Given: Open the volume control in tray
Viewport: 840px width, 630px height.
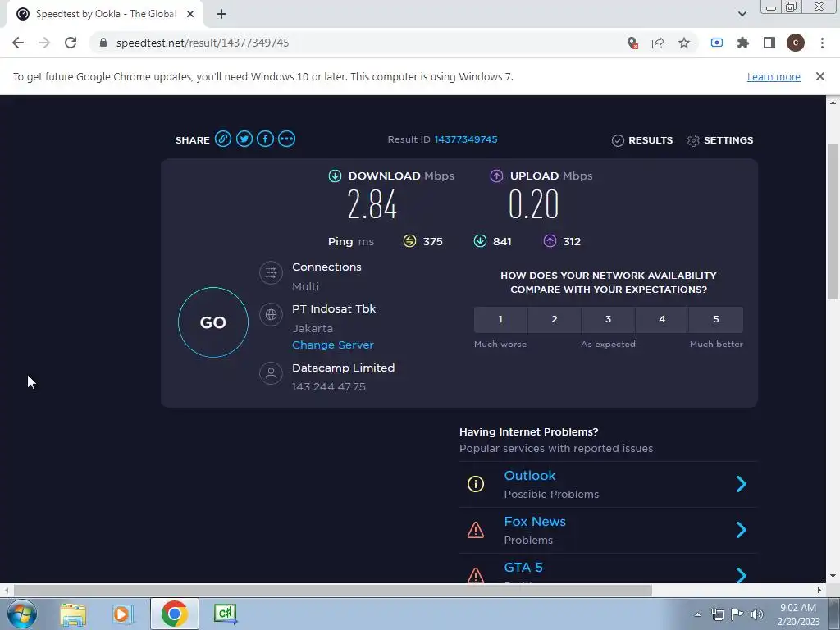Looking at the screenshot, I should tap(757, 614).
